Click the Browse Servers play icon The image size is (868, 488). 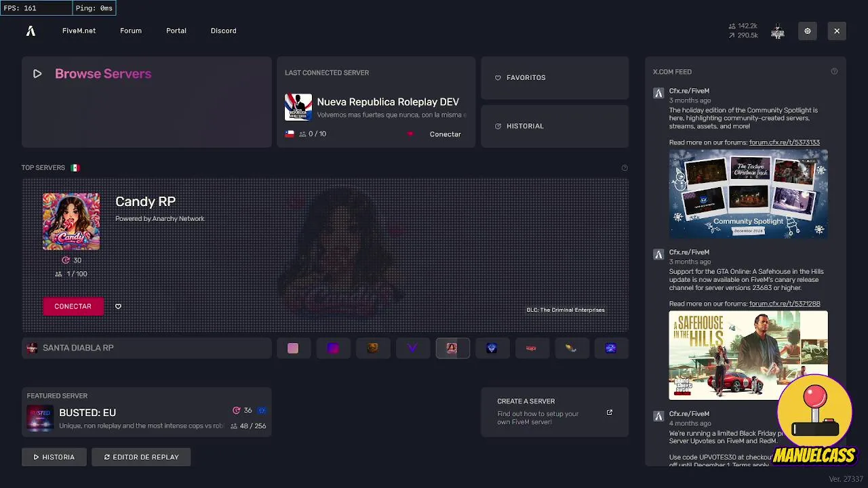click(x=37, y=74)
